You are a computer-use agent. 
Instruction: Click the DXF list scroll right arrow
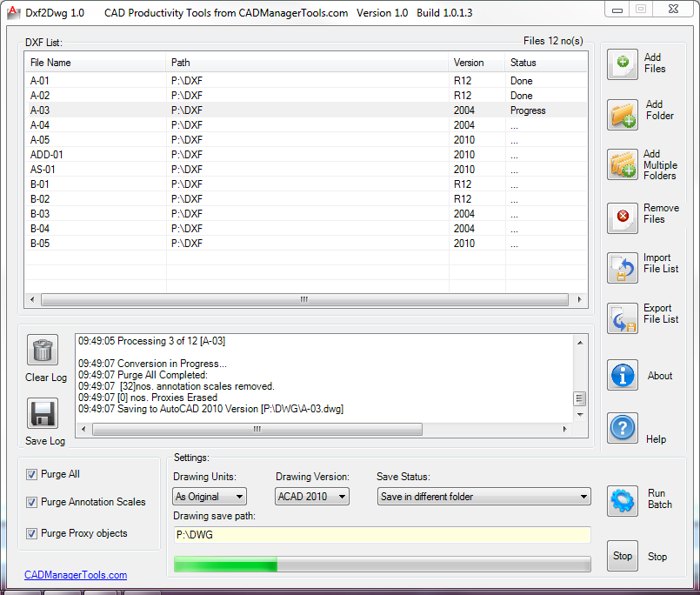coord(579,299)
